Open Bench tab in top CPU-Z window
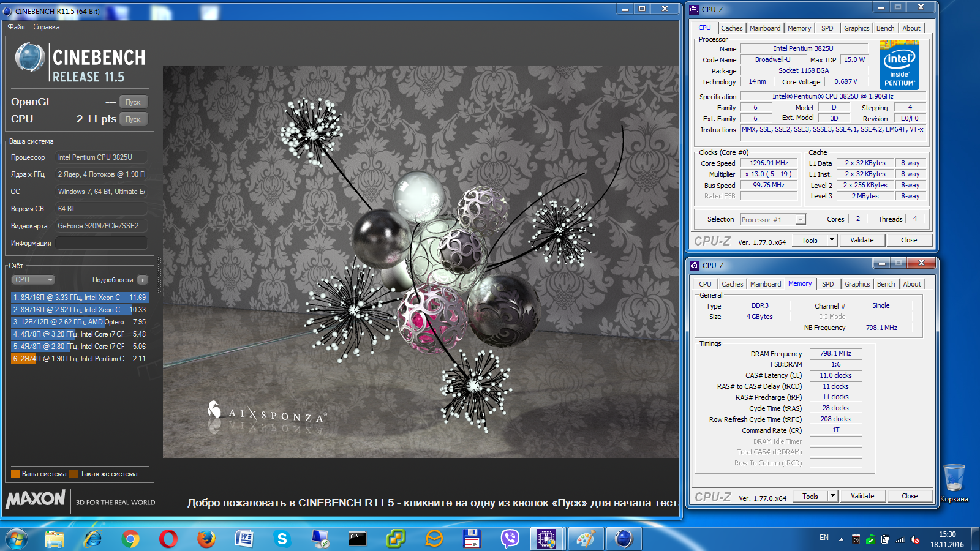 (x=886, y=28)
